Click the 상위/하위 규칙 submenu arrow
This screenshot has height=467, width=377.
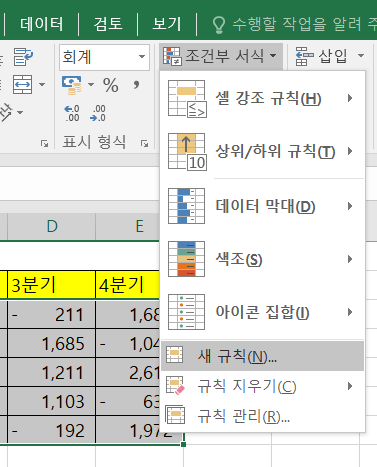(350, 151)
